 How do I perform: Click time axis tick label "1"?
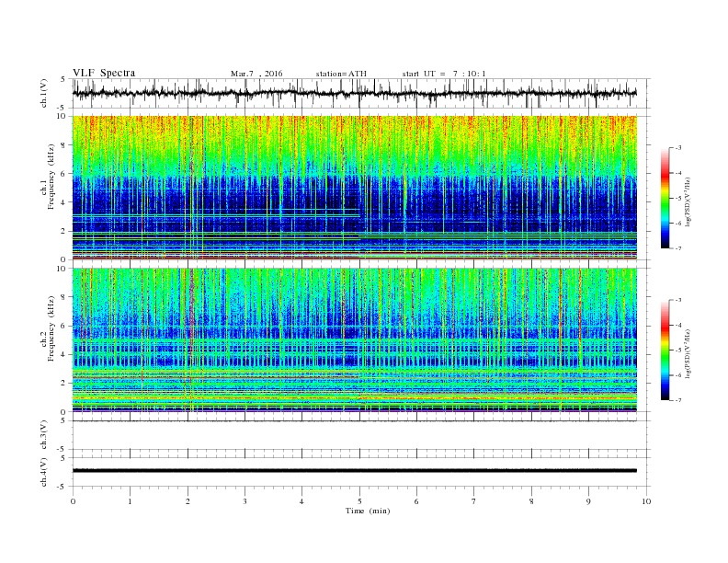pyautogui.click(x=130, y=501)
